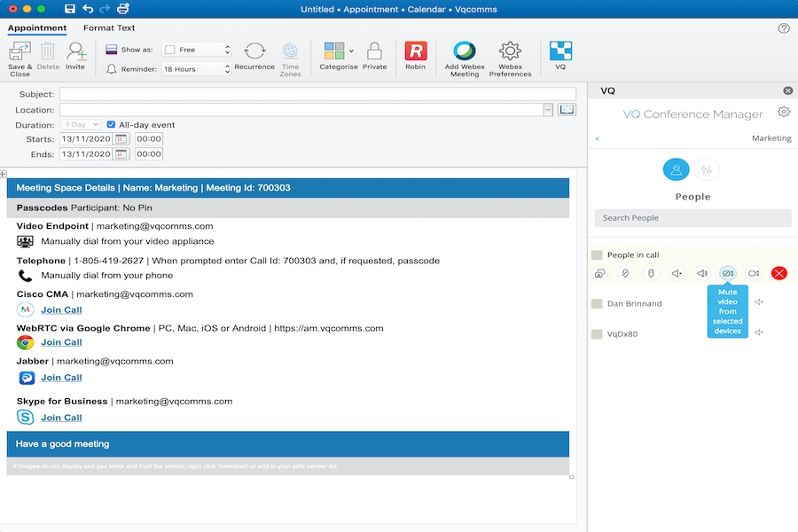Open the controls sliders icon in VQ panel
The image size is (798, 532).
(x=707, y=169)
